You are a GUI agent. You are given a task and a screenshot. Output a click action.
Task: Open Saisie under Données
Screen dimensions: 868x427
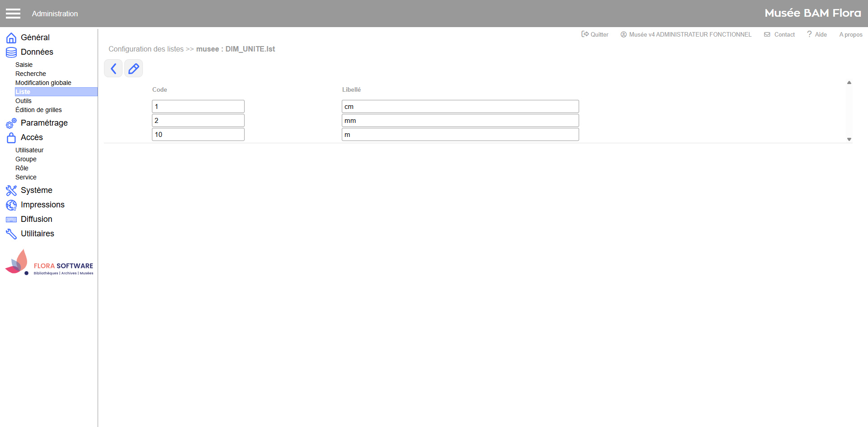[24, 65]
